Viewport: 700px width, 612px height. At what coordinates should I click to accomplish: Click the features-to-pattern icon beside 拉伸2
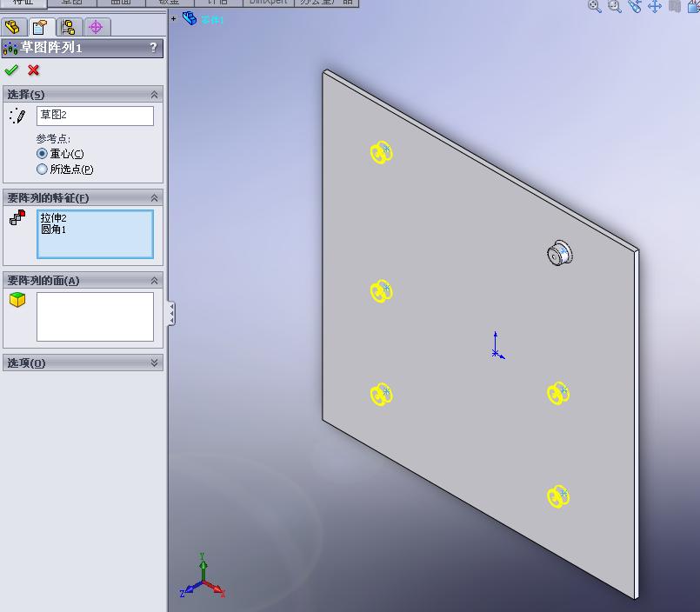(x=17, y=217)
